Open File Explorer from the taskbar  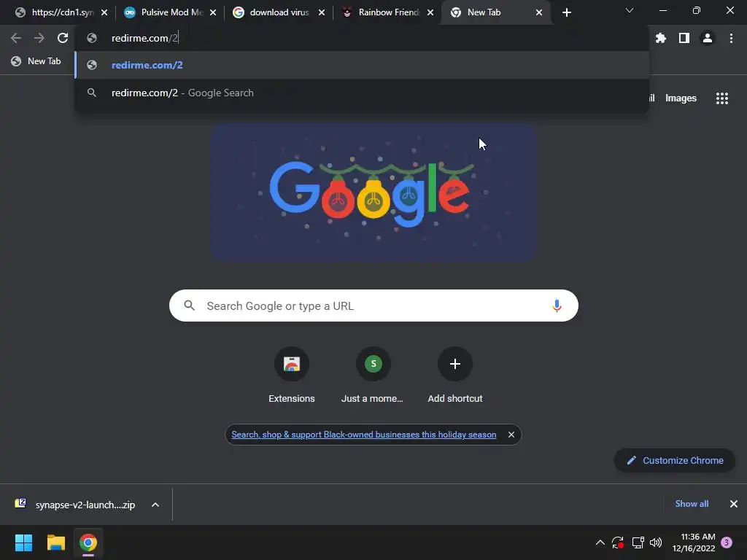pyautogui.click(x=55, y=542)
